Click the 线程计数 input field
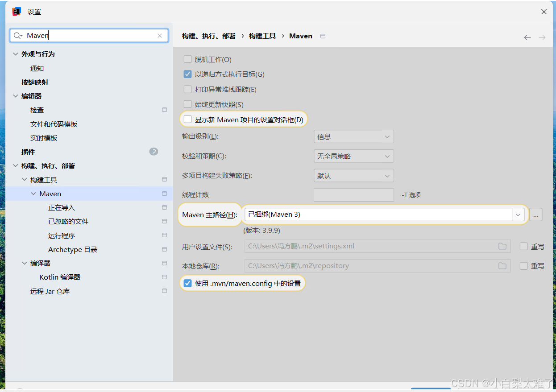 [x=354, y=195]
